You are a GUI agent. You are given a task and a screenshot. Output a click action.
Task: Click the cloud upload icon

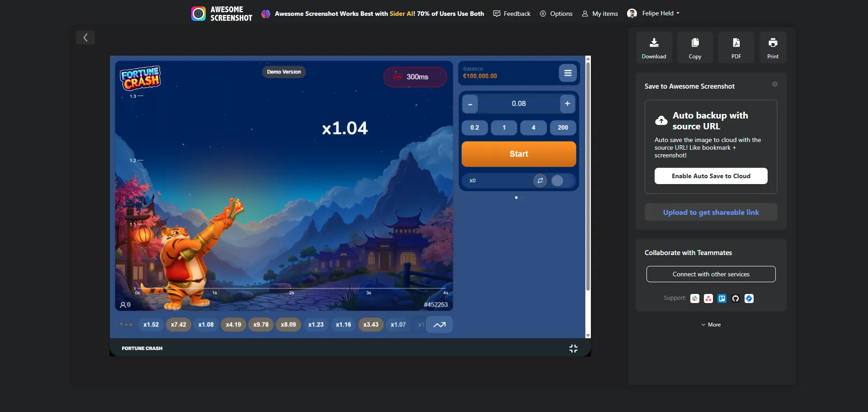click(x=661, y=121)
